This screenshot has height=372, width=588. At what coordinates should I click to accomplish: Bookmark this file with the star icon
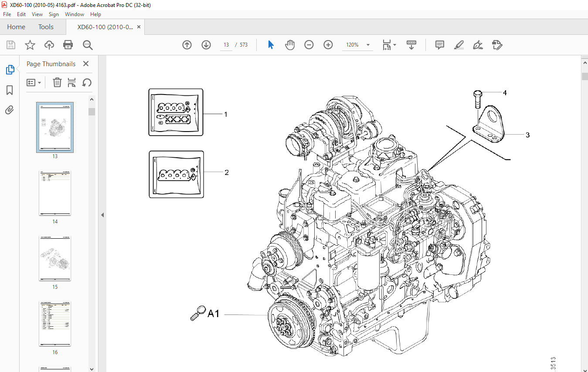point(30,45)
